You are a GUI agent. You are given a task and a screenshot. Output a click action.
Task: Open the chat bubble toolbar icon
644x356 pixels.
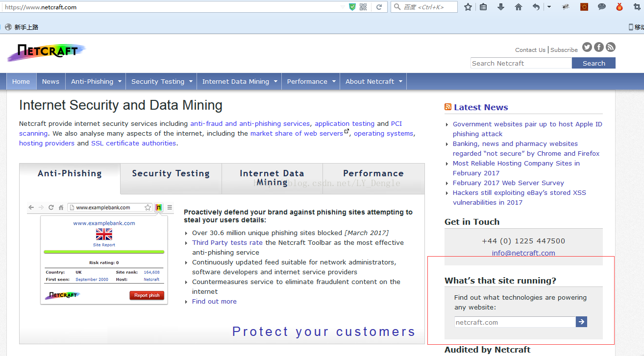click(x=602, y=7)
